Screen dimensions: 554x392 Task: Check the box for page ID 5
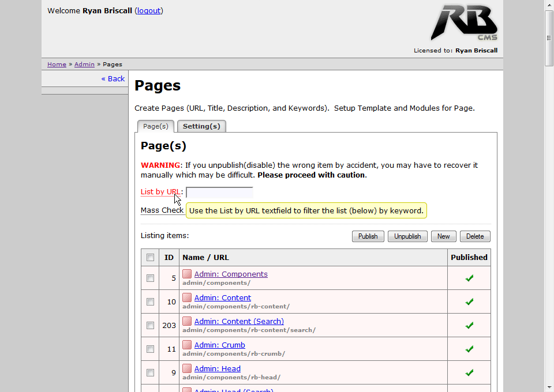coord(151,278)
